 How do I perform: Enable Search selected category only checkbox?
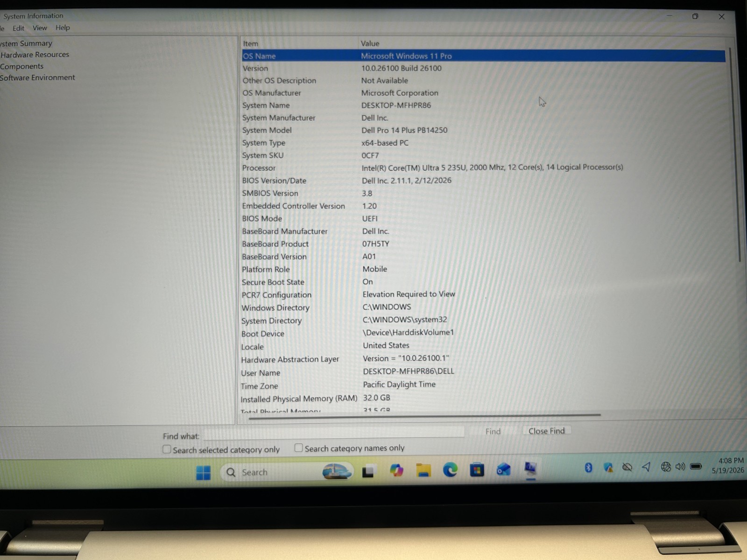167,449
